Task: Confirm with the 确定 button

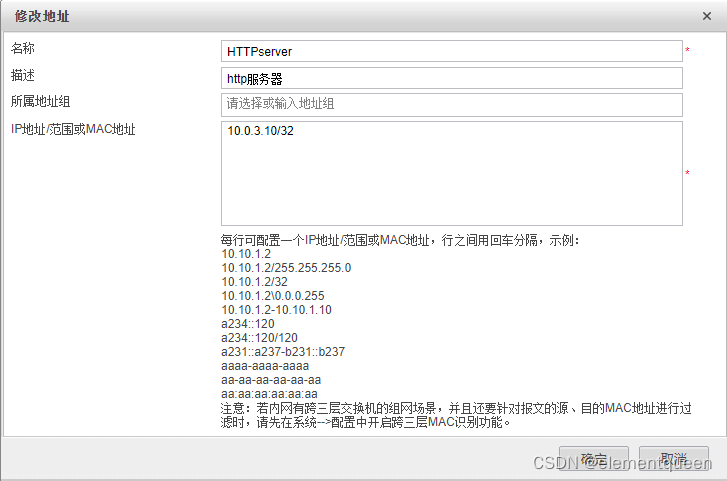Action: pos(593,458)
